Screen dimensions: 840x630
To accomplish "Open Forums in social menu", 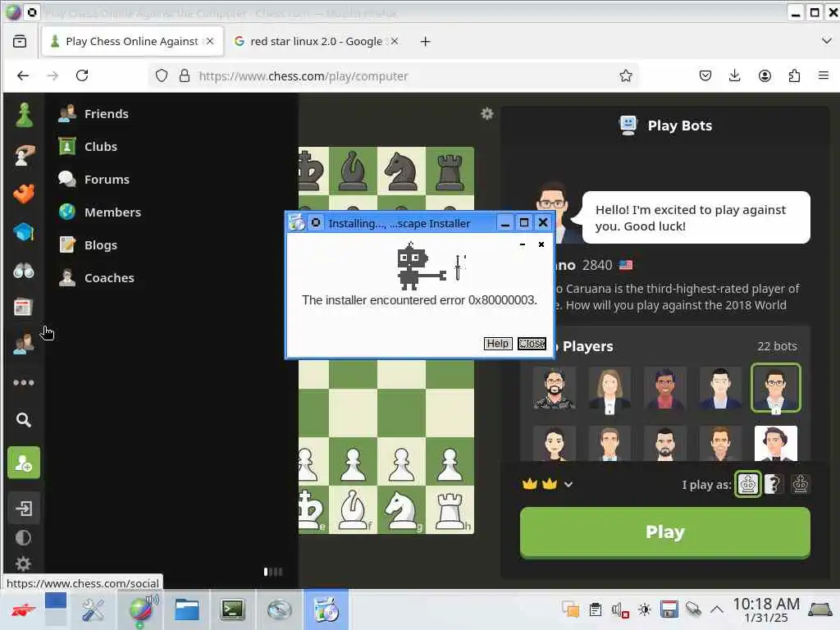I will (94, 180).
